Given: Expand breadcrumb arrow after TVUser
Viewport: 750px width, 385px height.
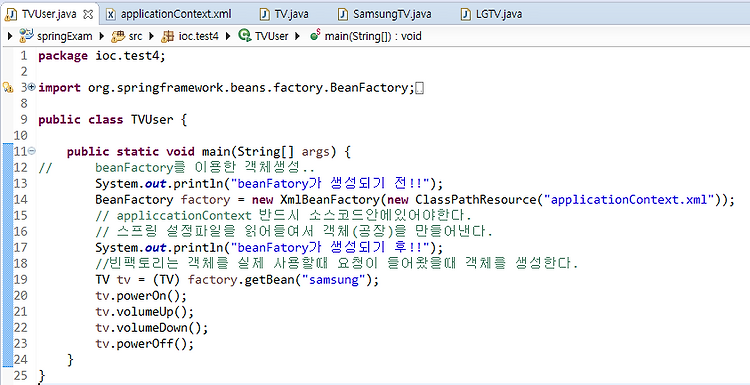Looking at the screenshot, I should click(x=298, y=36).
